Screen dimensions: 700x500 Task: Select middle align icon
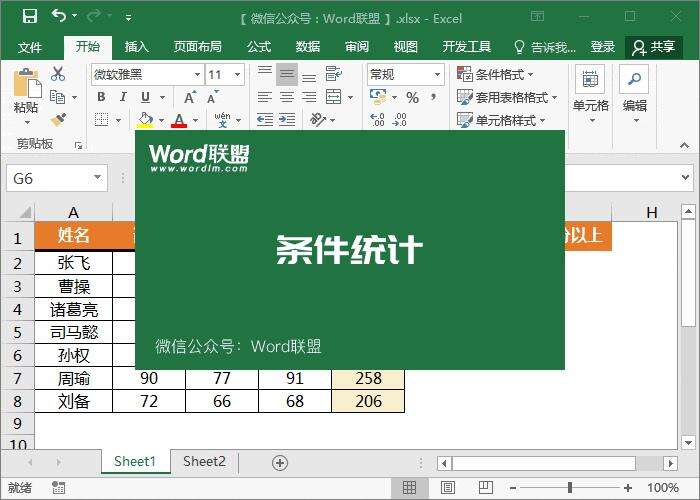pos(287,74)
